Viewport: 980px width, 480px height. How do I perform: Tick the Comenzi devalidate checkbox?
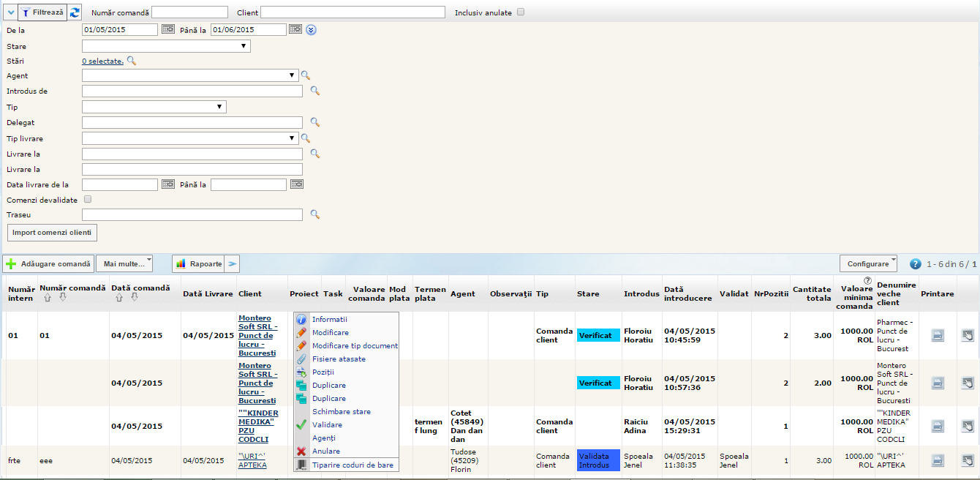[88, 199]
